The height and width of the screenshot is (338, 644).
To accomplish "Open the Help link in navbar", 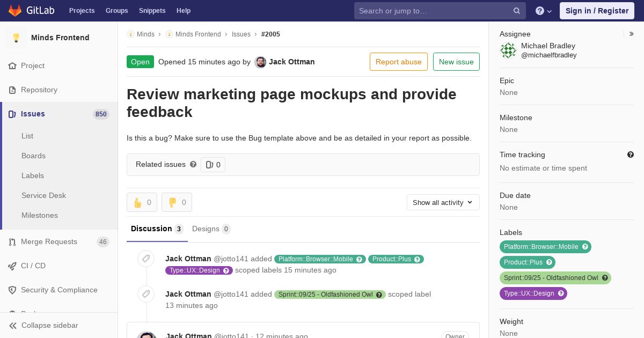I will pos(184,11).
